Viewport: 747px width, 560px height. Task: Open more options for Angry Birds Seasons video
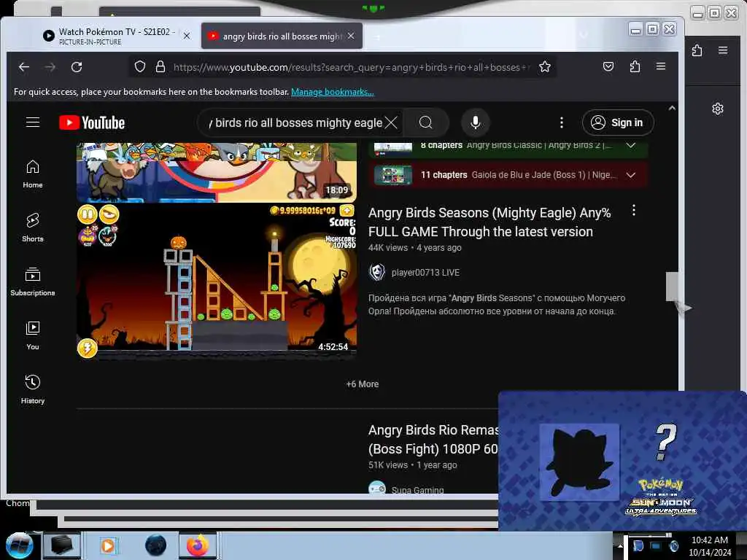coord(634,211)
